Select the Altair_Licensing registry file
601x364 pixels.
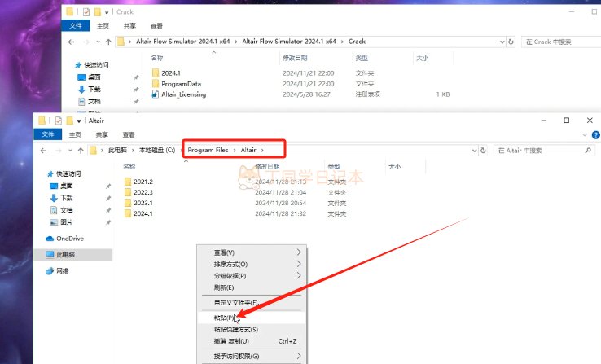tap(179, 94)
